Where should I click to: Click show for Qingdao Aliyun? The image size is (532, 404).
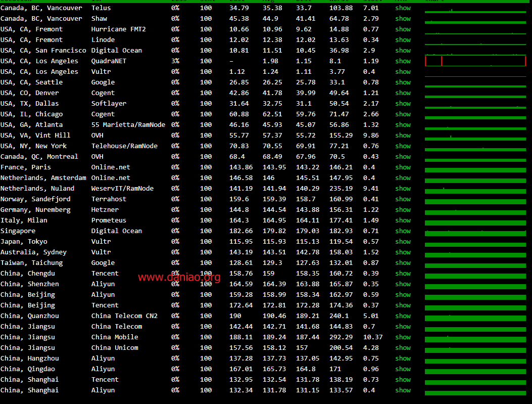click(x=403, y=369)
